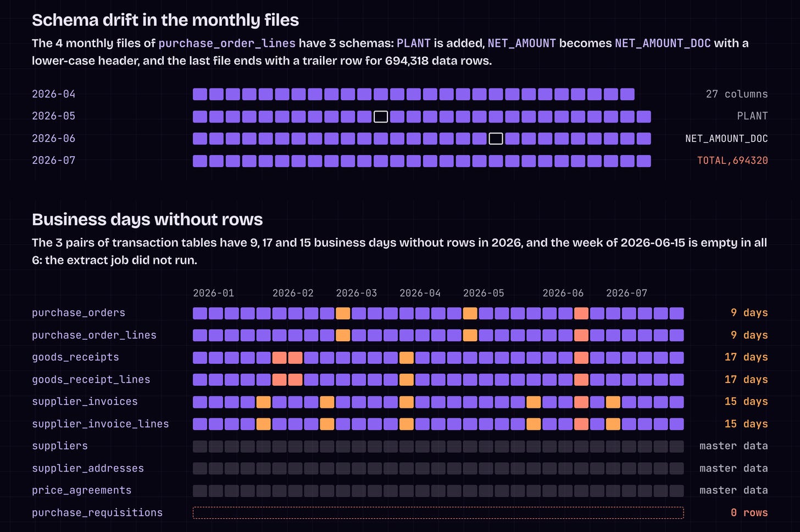This screenshot has height=532, width=800.
Task: Click the supplier_invoices row label
Action: pyautogui.click(x=85, y=402)
